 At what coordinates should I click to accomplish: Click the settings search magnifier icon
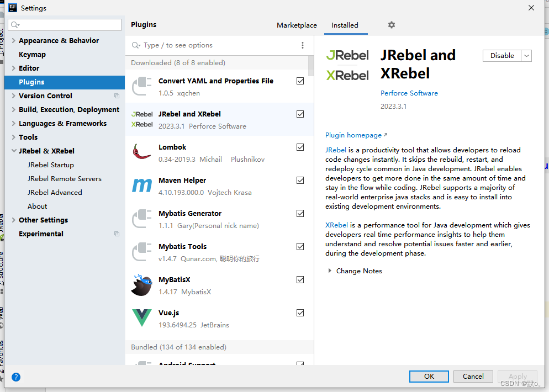15,24
